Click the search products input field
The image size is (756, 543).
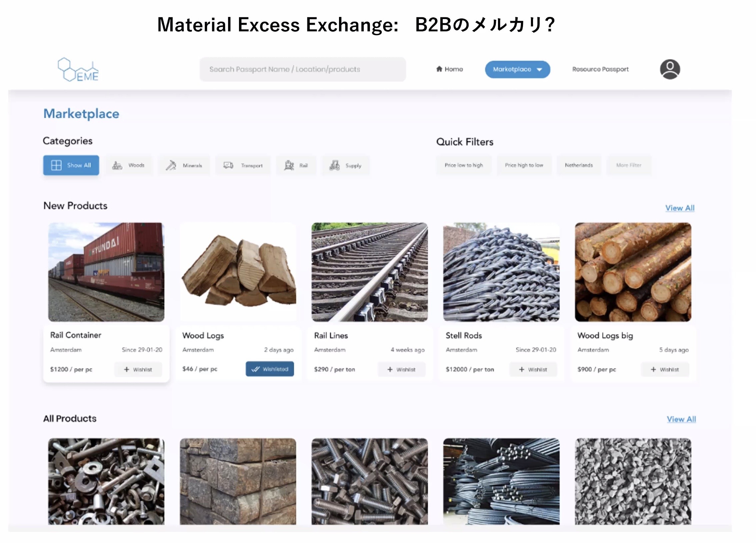coord(302,69)
